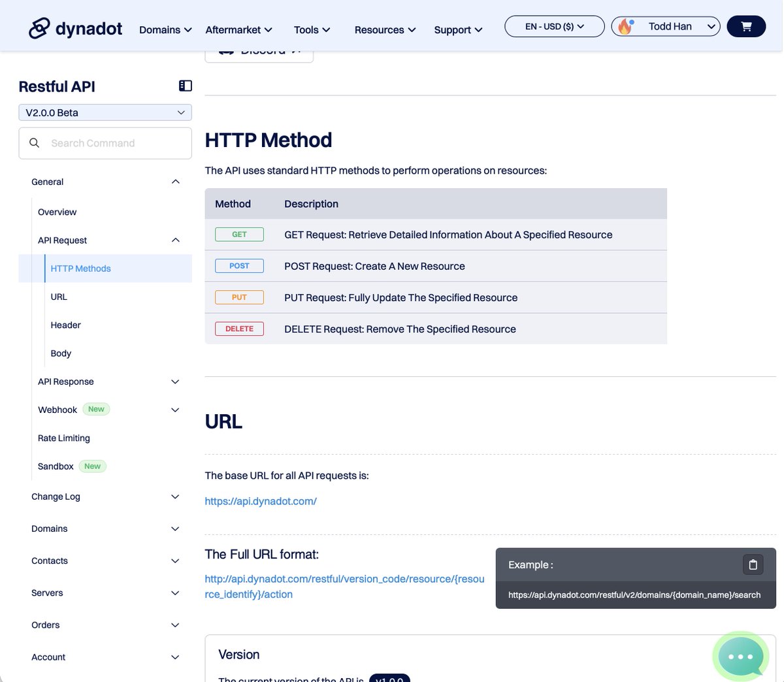Expand the Change Log section
Image resolution: width=784 pixels, height=682 pixels.
(175, 496)
